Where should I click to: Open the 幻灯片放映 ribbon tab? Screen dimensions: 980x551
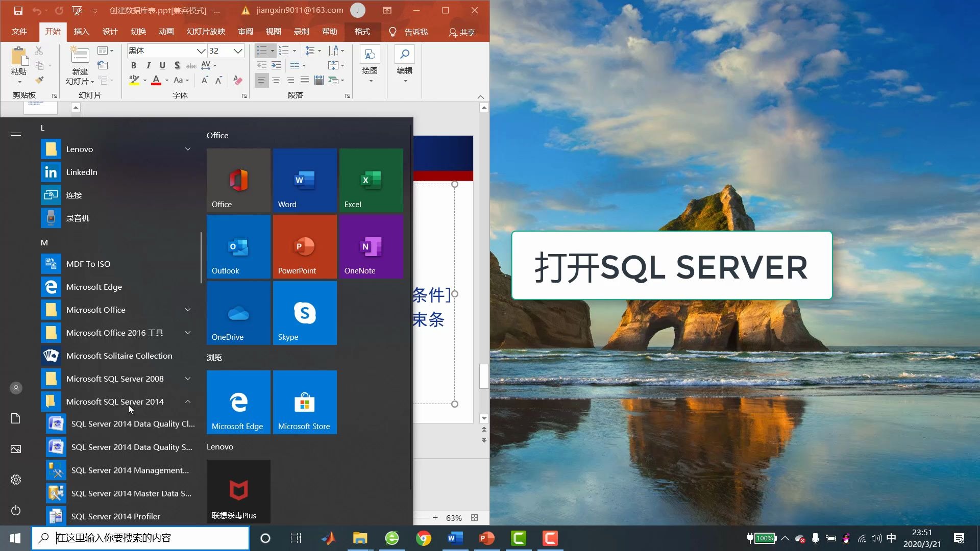click(x=206, y=32)
